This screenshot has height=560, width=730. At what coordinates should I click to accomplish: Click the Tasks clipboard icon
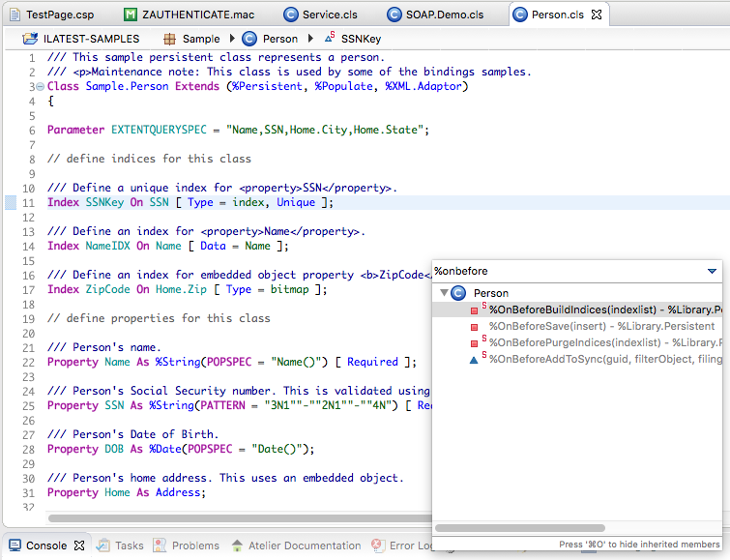(x=102, y=545)
